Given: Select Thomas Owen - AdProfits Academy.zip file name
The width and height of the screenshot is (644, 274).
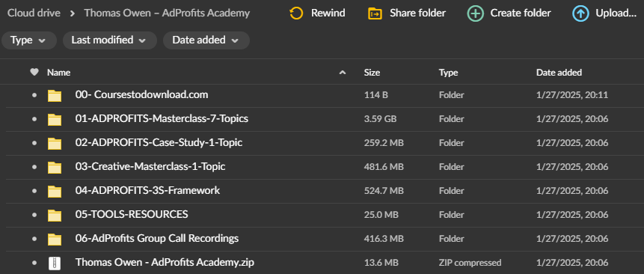Looking at the screenshot, I should [x=165, y=262].
